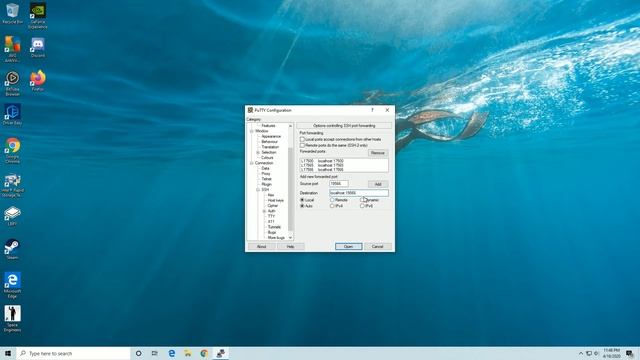Select the Firefox desktop shortcut
Image resolution: width=640 pixels, height=360 pixels.
(x=38, y=80)
